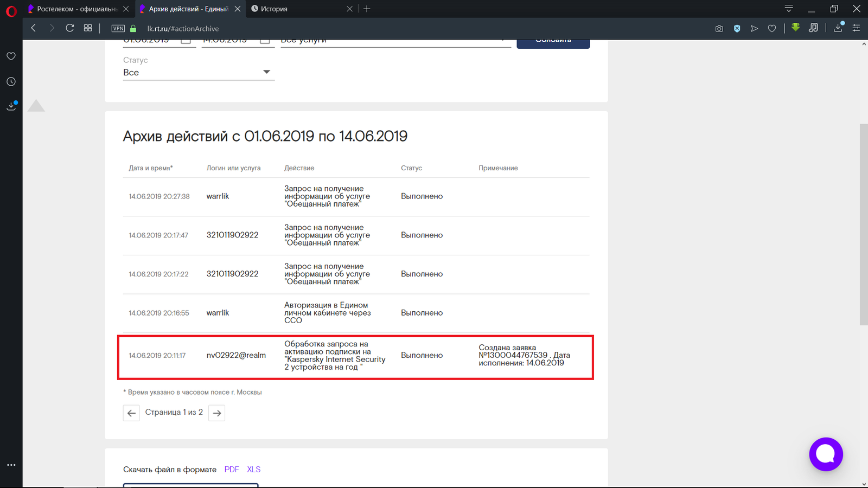The image size is (868, 488).
Task: Close the Ростелеком tab
Action: [126, 9]
